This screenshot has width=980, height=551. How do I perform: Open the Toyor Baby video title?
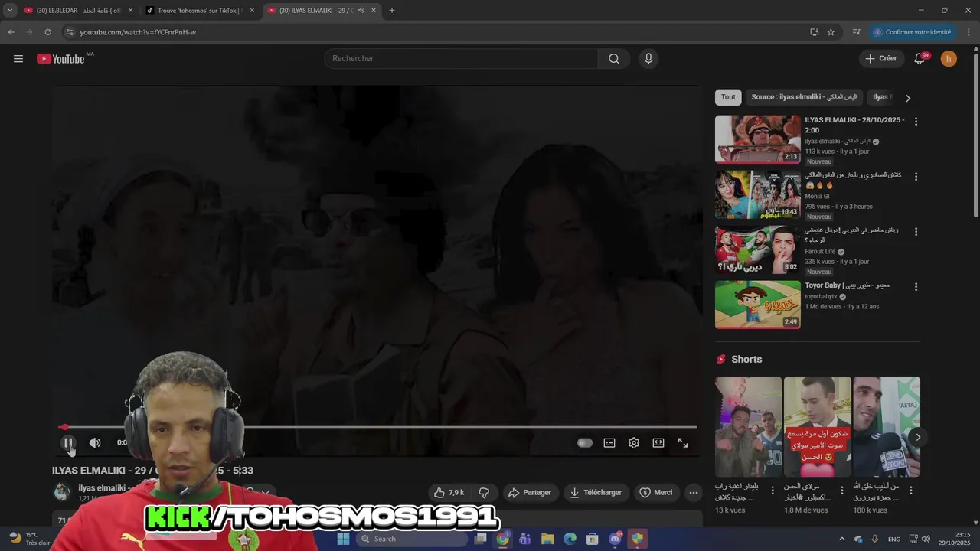[848, 285]
